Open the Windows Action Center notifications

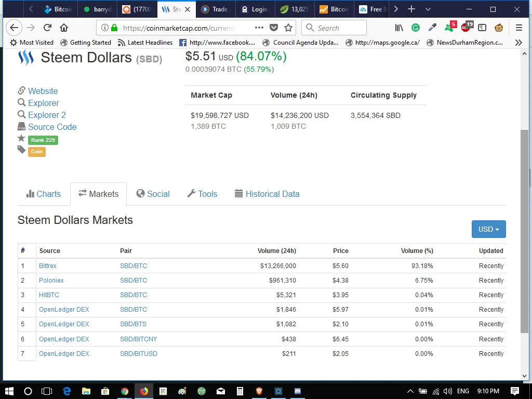pyautogui.click(x=515, y=391)
